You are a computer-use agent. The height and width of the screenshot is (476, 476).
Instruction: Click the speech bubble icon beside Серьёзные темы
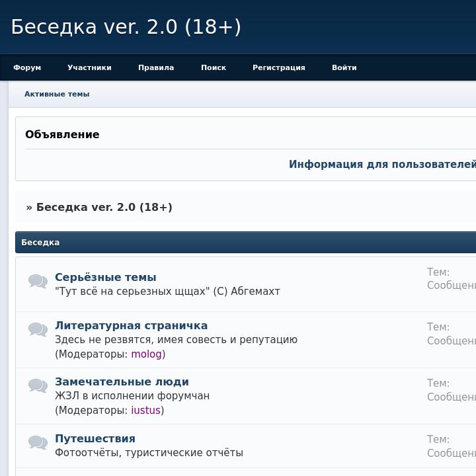coord(38,281)
